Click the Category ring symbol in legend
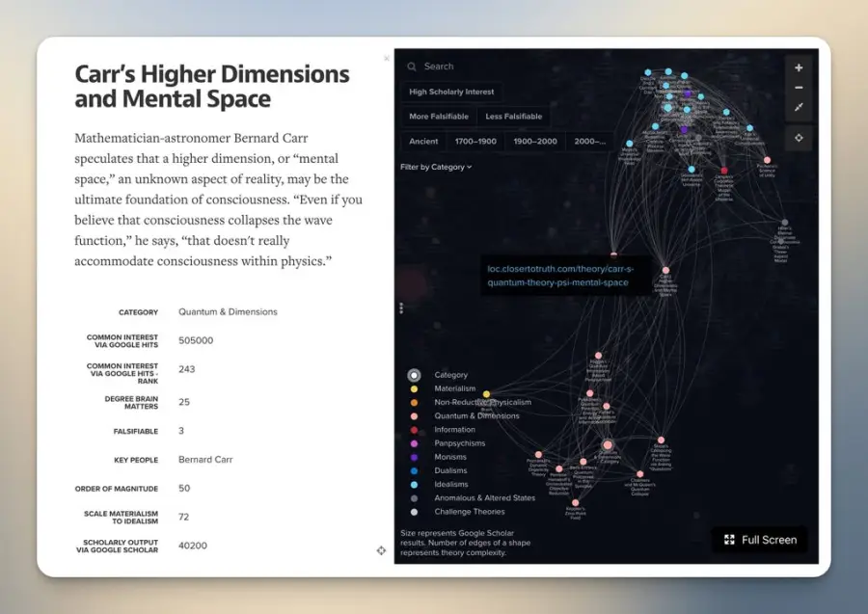Image resolution: width=868 pixels, height=614 pixels. pos(414,375)
